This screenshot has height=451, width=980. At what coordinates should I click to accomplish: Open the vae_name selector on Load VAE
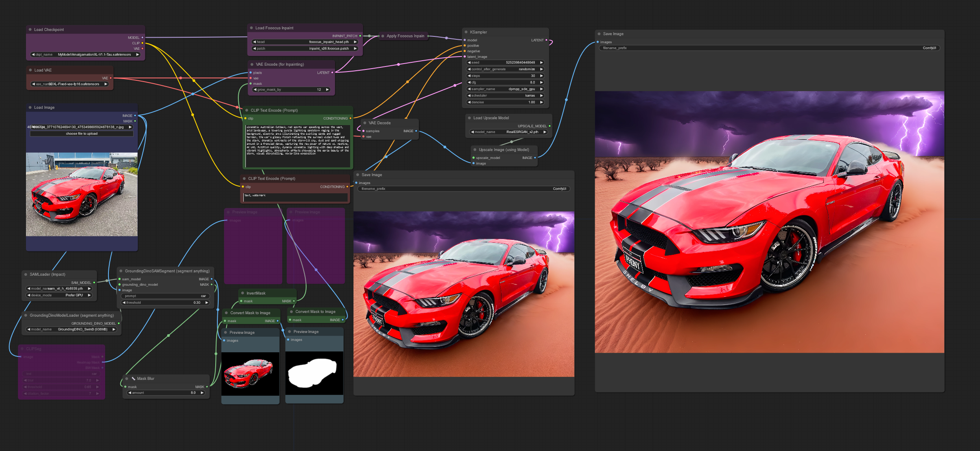point(70,84)
